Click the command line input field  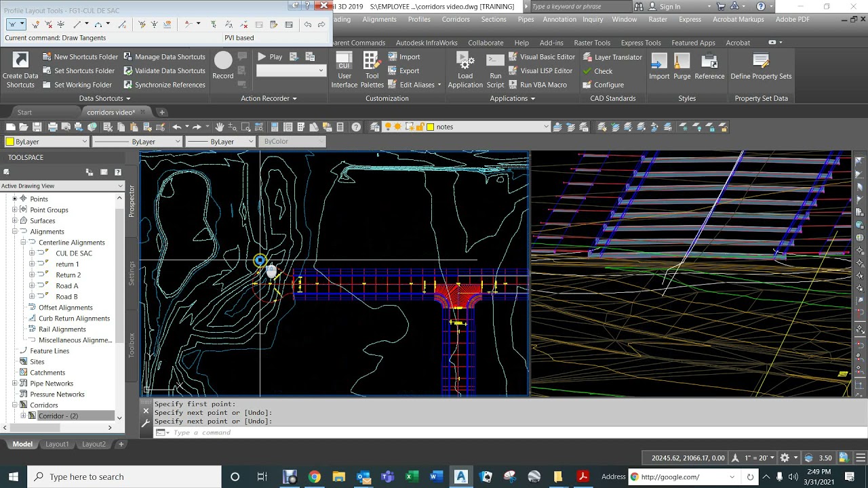click(502, 432)
